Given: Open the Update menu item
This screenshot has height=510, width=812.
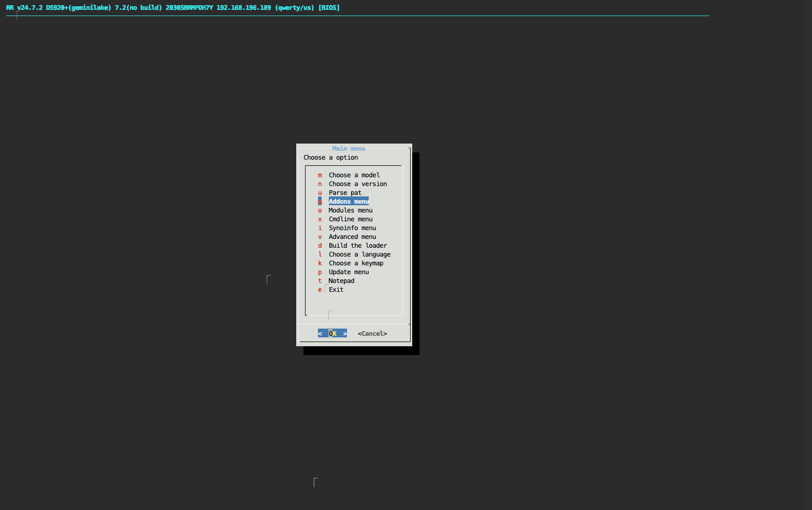Looking at the screenshot, I should click(349, 272).
